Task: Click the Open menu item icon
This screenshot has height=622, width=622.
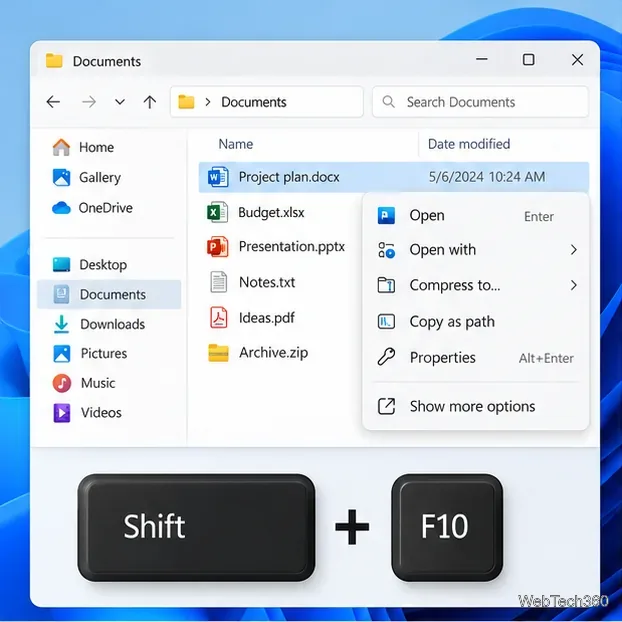Action: point(386,215)
